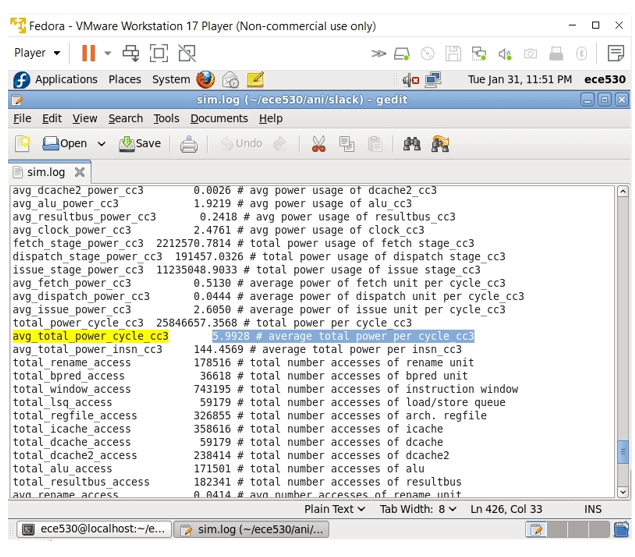
Task: Expand the Open recent files arrow
Action: 102,144
